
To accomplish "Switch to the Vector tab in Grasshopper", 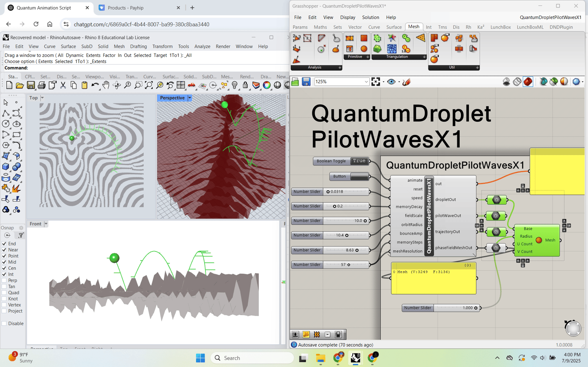I will point(355,27).
